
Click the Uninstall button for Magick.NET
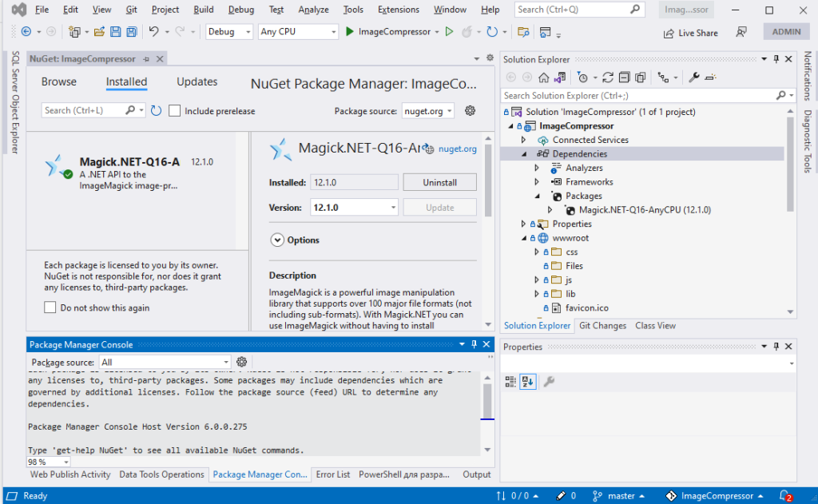point(439,183)
